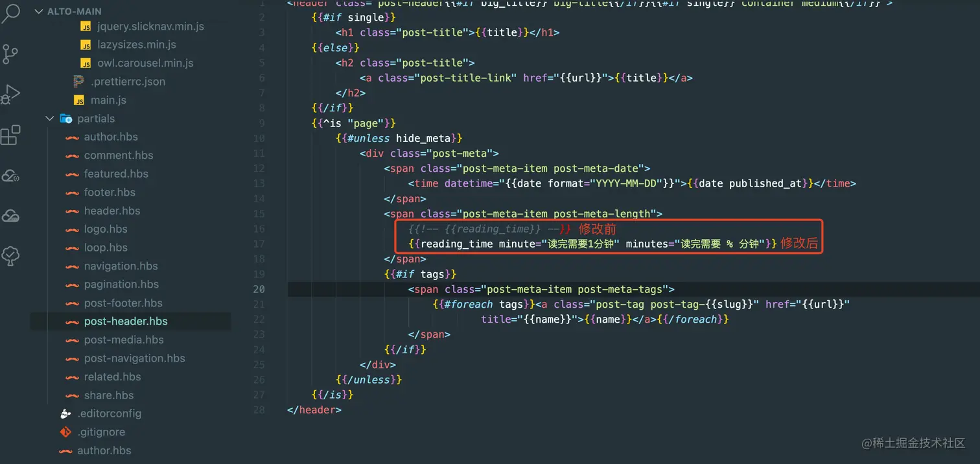Click the JS icon beside owl.carousel.min.js
Image resolution: width=980 pixels, height=464 pixels.
tap(86, 64)
